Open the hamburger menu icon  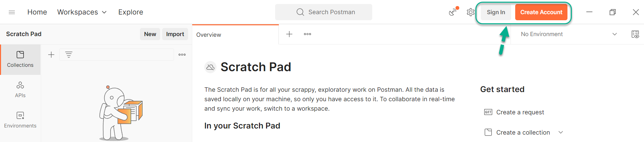[12, 12]
